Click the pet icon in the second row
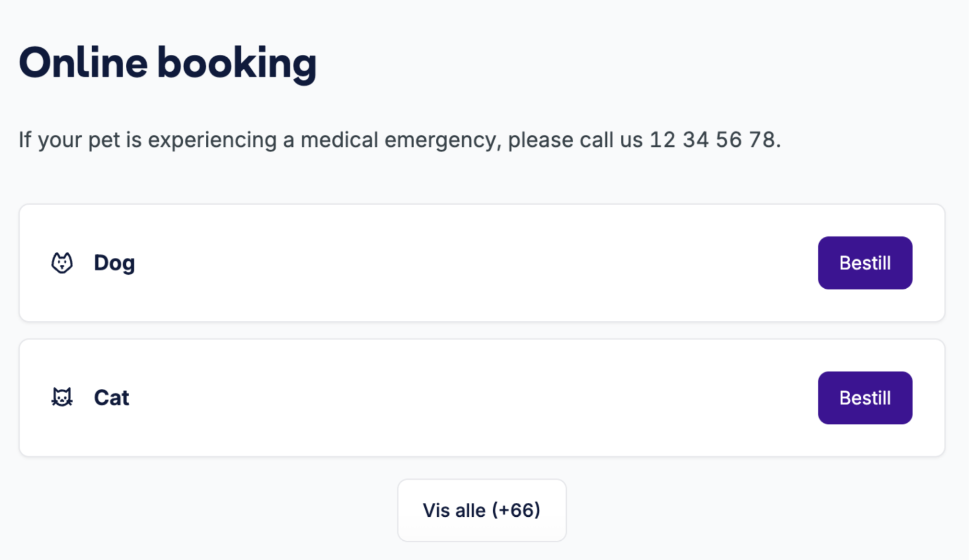Screen dimensions: 969x560 pos(62,397)
